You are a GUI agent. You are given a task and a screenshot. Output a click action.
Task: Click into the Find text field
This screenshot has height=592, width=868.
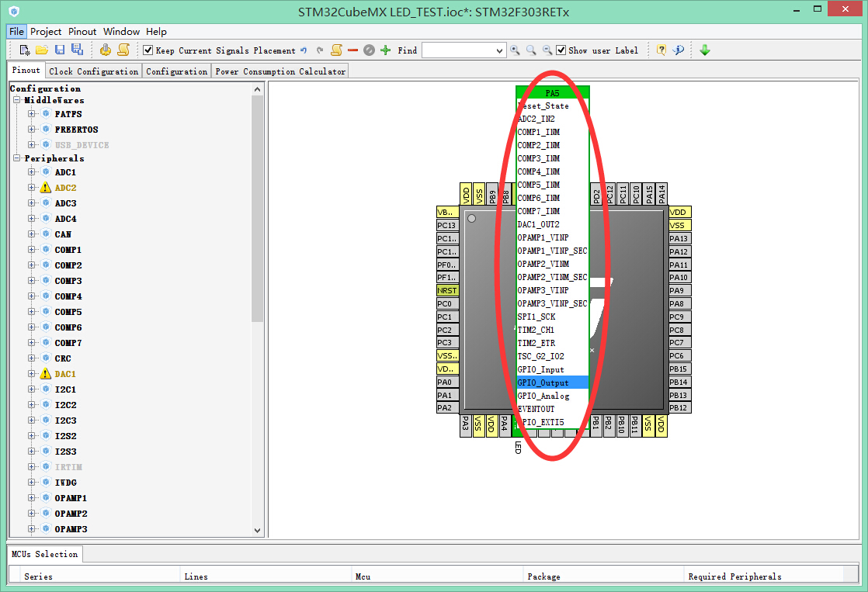pos(458,51)
